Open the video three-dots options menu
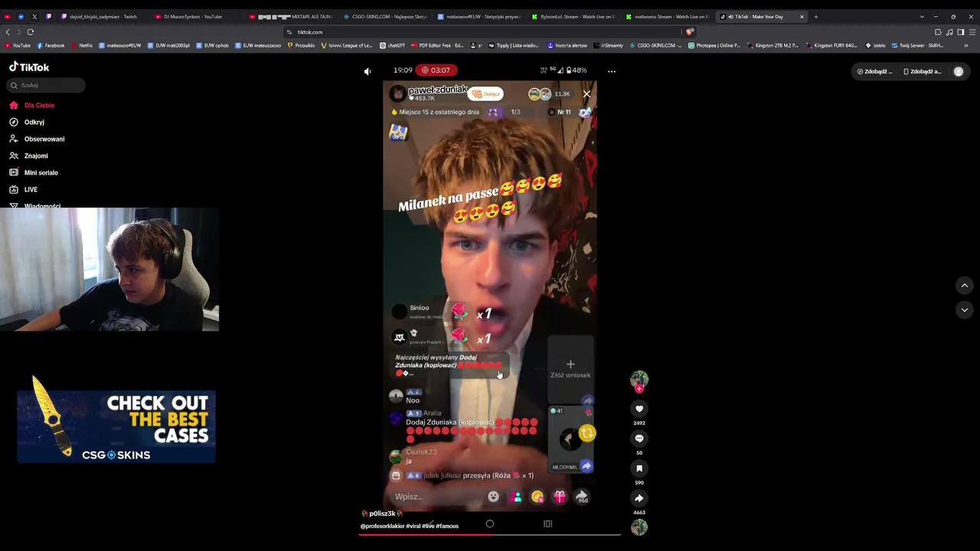The image size is (980, 551). 611,71
